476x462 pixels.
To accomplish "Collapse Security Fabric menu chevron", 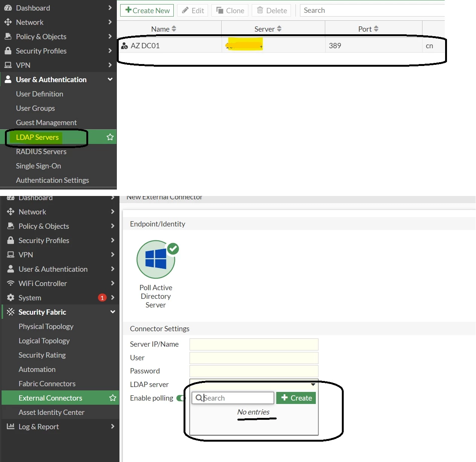I will click(x=113, y=312).
